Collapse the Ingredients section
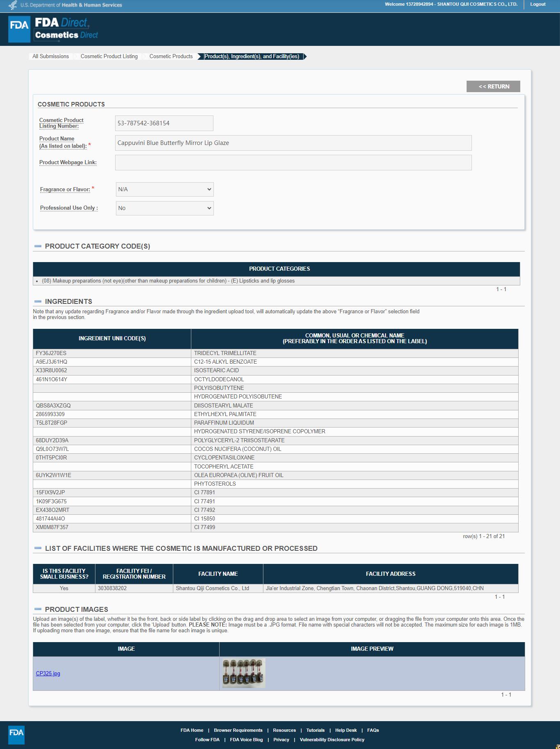 (x=38, y=301)
